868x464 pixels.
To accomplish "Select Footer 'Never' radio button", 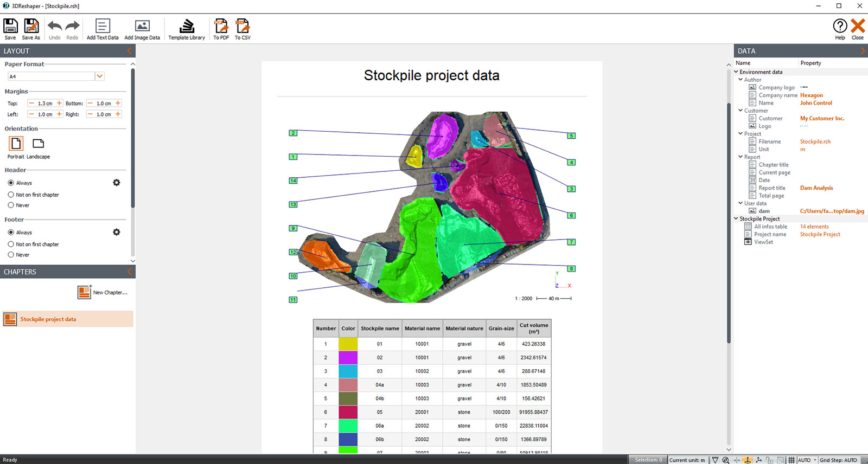I will pos(11,255).
